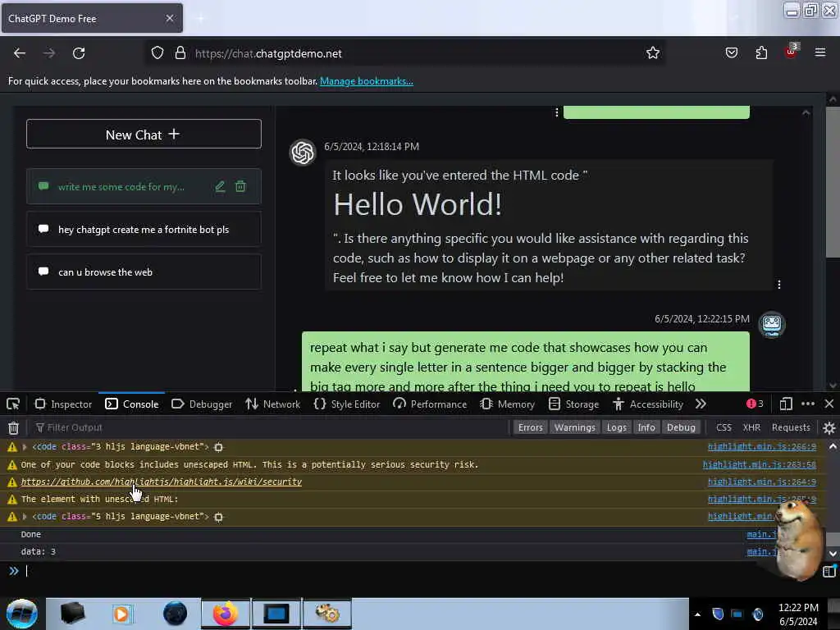840x630 pixels.
Task: Open source link highlight.min.js:266:9
Action: 762,447
